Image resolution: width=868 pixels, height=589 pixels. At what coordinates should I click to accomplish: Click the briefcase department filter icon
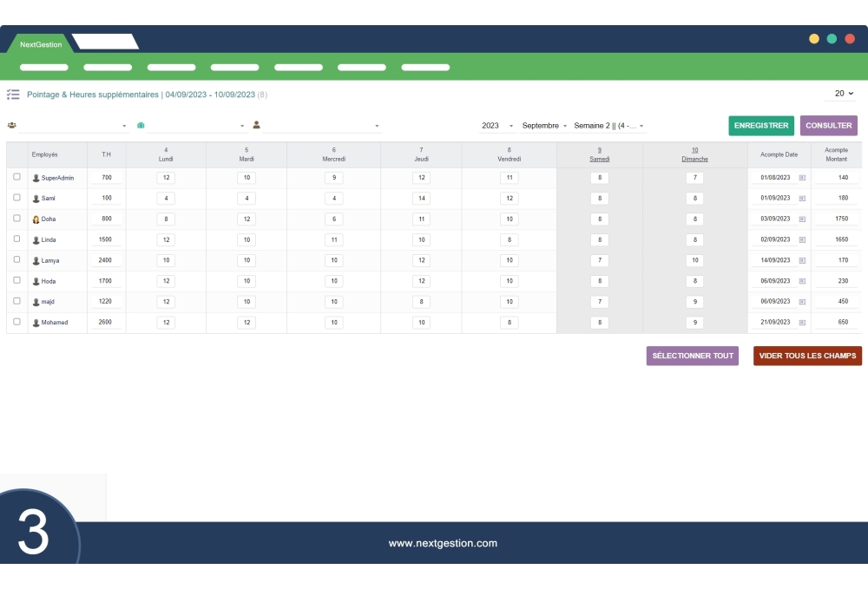141,125
